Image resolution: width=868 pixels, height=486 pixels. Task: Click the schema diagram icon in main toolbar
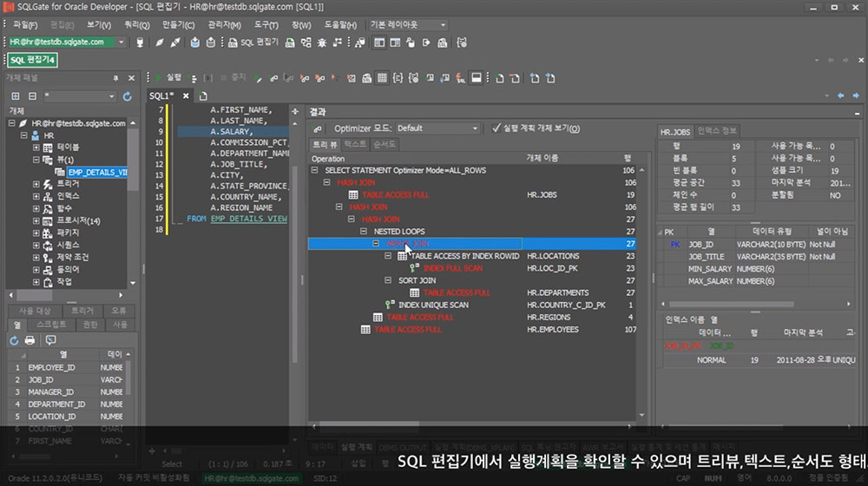(x=306, y=42)
